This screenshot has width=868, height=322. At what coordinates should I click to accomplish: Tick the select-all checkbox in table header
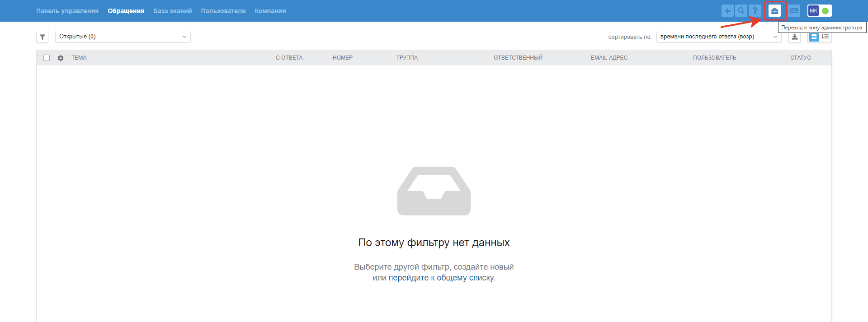[x=47, y=58]
